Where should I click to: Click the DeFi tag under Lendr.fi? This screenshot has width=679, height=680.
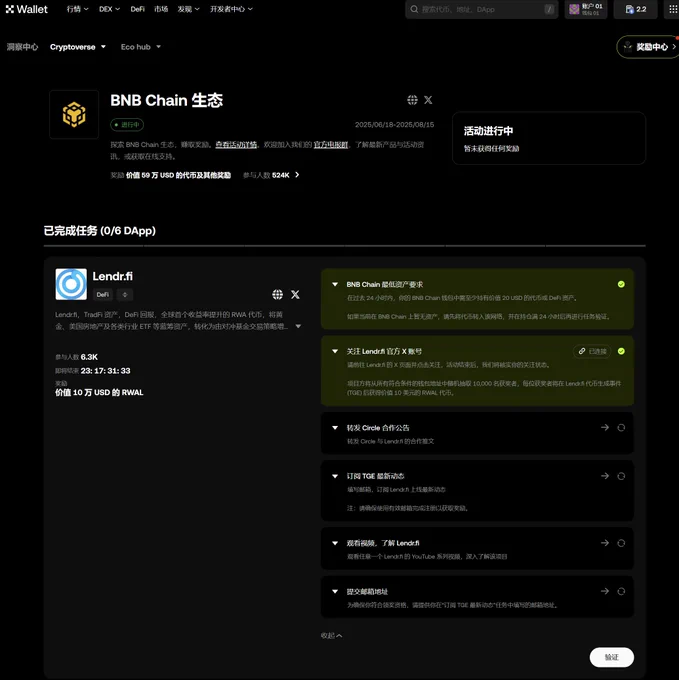[x=103, y=294]
